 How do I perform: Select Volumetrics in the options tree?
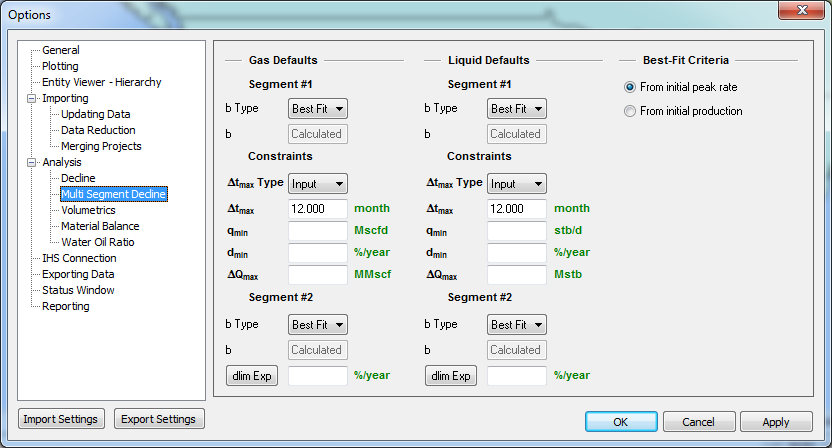pos(88,210)
